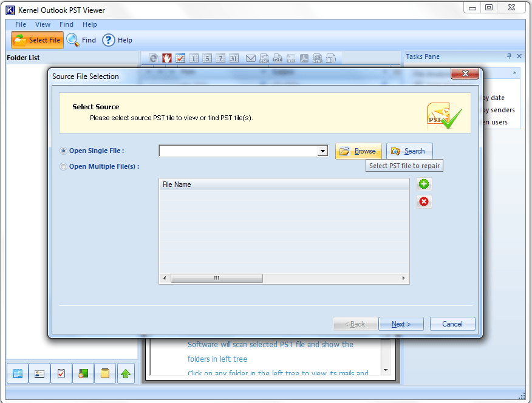Image resolution: width=532 pixels, height=403 pixels.
Task: Open the Find menu
Action: coord(67,24)
